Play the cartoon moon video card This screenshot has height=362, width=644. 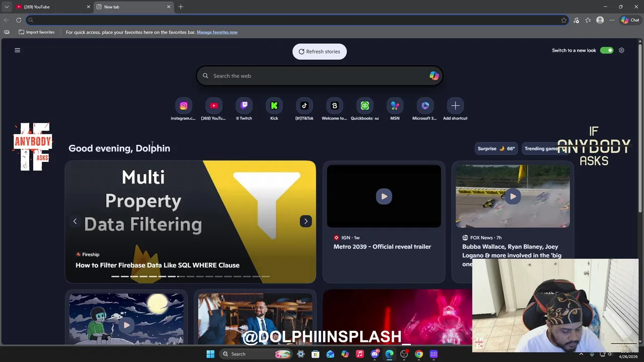coord(126,325)
